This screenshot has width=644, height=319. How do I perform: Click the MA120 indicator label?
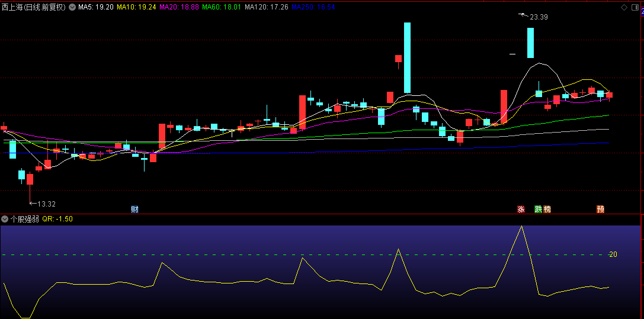click(267, 7)
